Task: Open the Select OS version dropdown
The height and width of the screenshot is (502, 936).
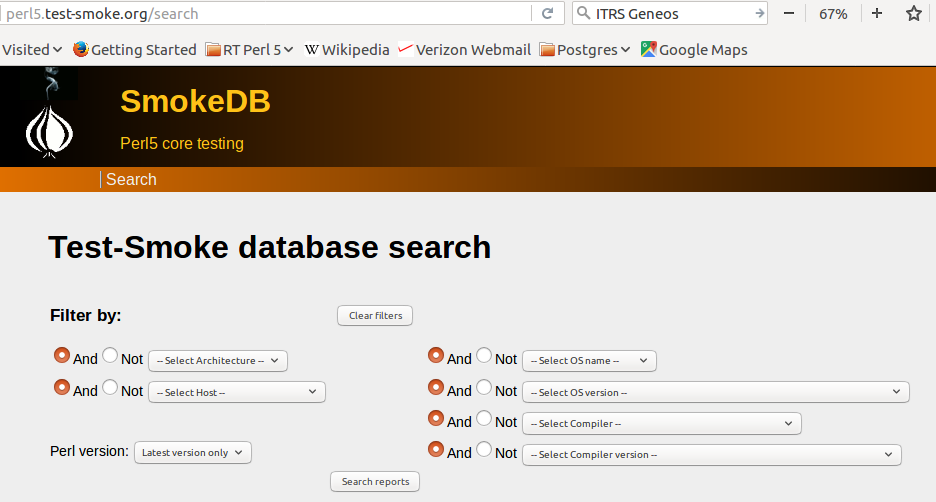Action: [715, 392]
